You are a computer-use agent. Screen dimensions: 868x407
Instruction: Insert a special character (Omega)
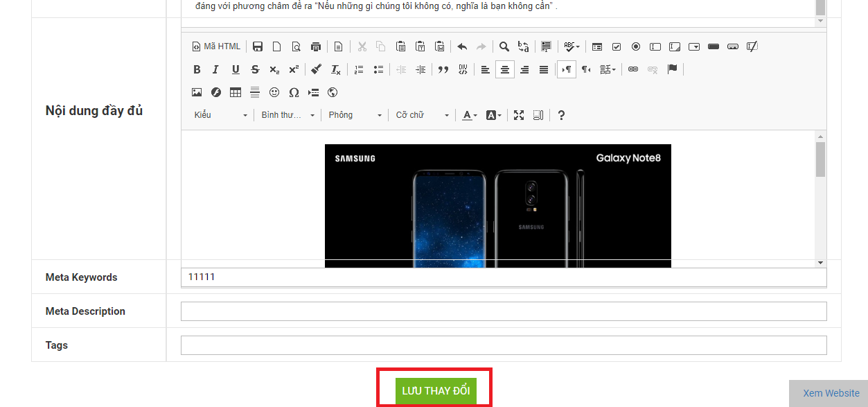pyautogui.click(x=294, y=92)
